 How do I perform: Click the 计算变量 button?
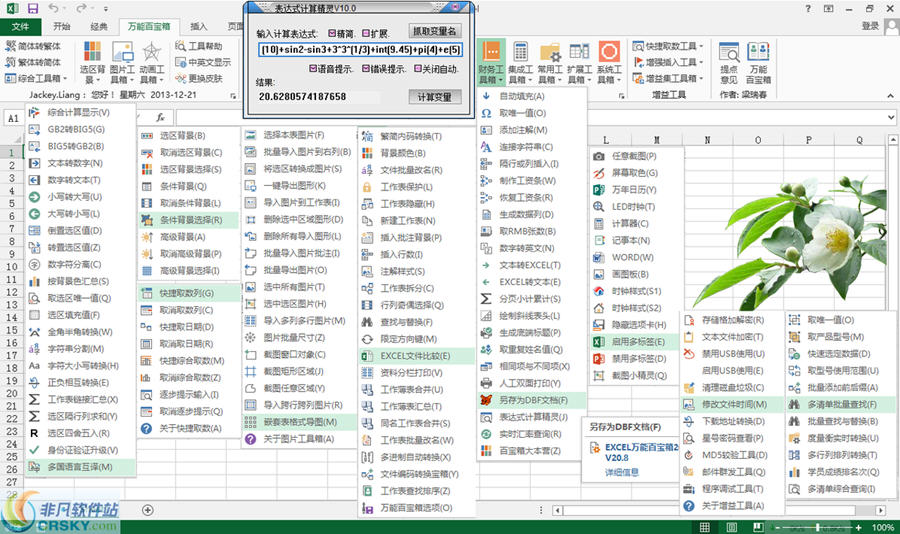click(x=435, y=97)
